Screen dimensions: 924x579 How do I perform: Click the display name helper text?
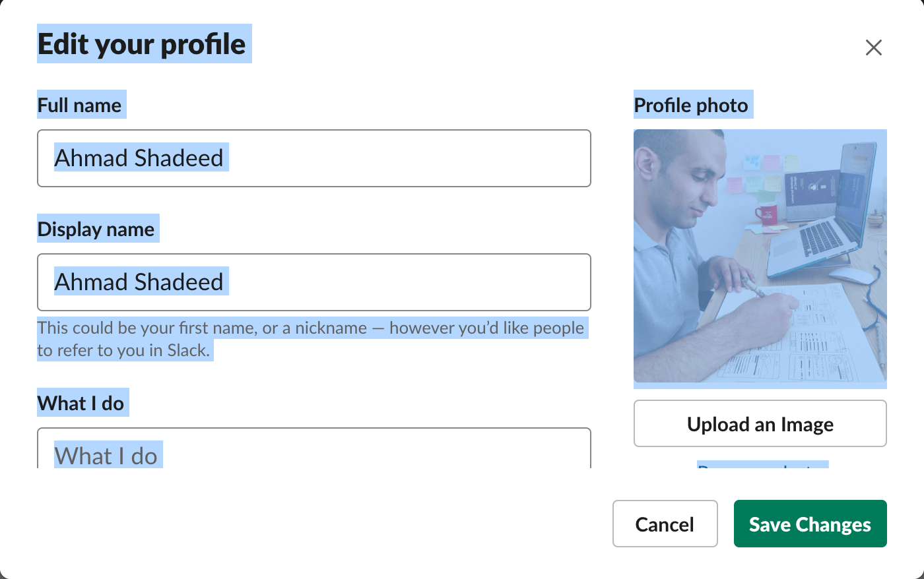[x=310, y=339]
